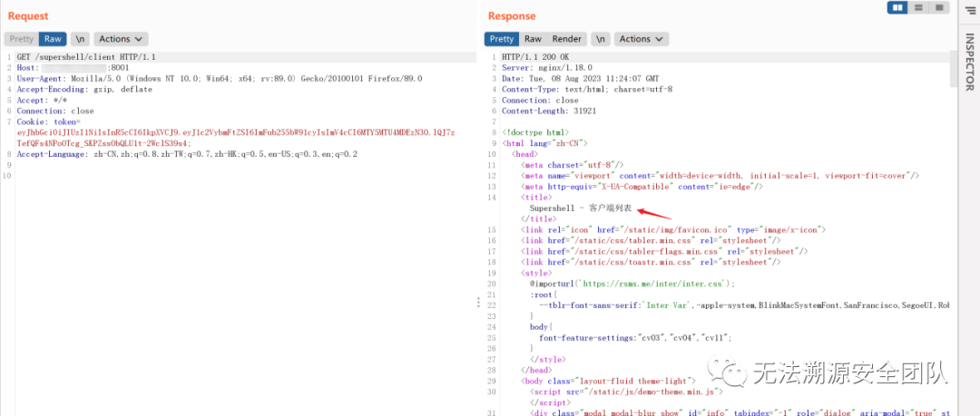Screen dimensions: 980x416
Task: Switch to stacked top-bottom layout icon
Action: click(x=918, y=7)
